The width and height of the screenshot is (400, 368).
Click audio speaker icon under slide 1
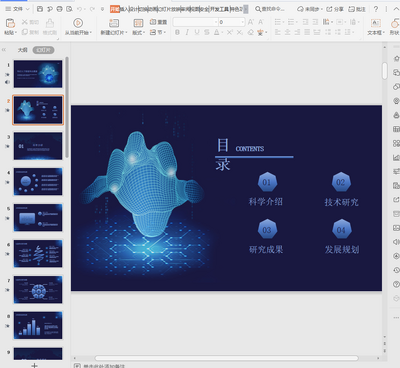tap(7, 82)
